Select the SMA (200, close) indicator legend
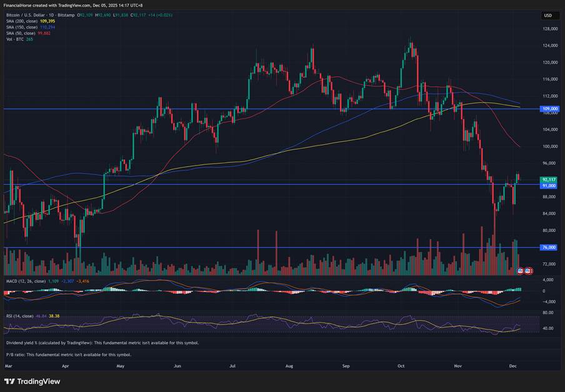 pos(22,21)
